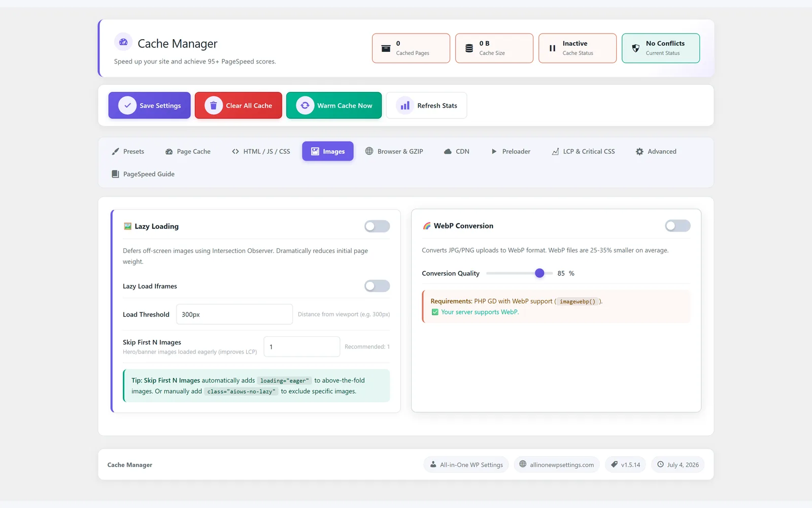812x508 pixels.
Task: Click the Advanced gear icon
Action: [x=639, y=151]
